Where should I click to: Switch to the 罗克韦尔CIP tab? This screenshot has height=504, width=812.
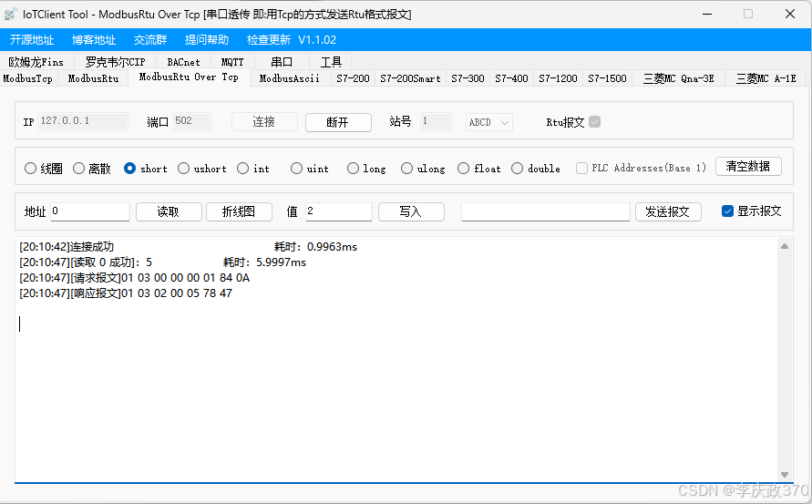(115, 62)
